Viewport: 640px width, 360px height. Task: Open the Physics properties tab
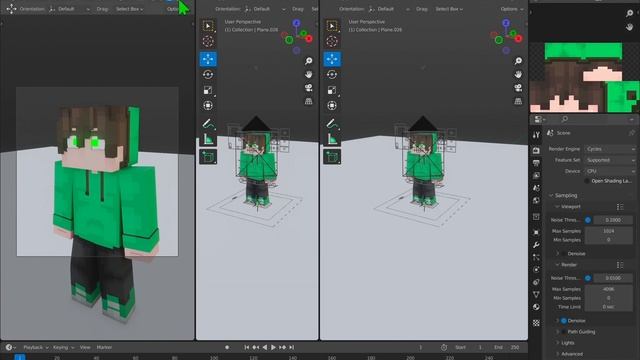point(536,269)
